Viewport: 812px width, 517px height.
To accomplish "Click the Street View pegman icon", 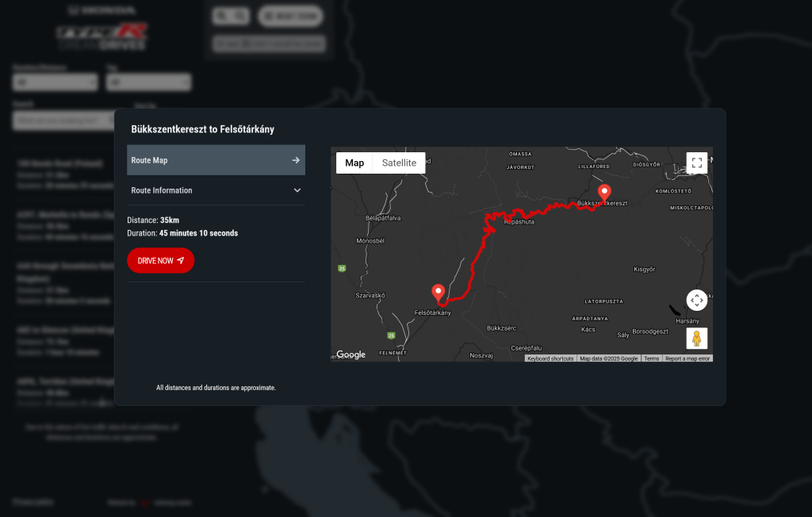I will [x=696, y=339].
